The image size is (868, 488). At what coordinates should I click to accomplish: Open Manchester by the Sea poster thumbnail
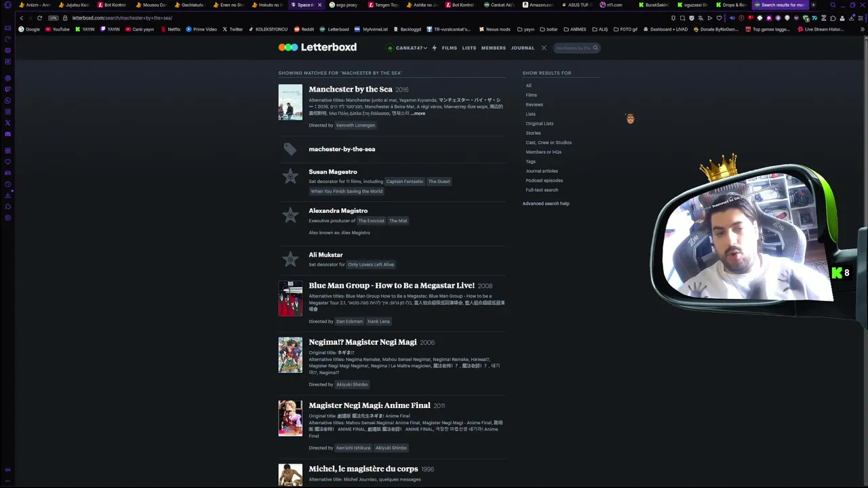290,102
